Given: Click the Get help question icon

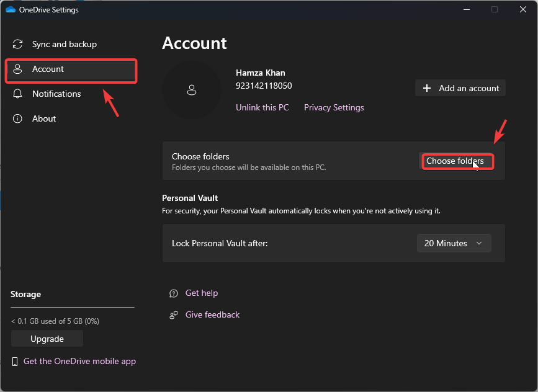Looking at the screenshot, I should pyautogui.click(x=174, y=293).
